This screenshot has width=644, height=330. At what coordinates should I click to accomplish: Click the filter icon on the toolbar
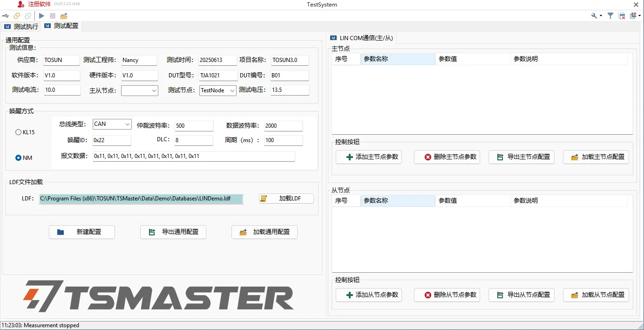(x=610, y=15)
